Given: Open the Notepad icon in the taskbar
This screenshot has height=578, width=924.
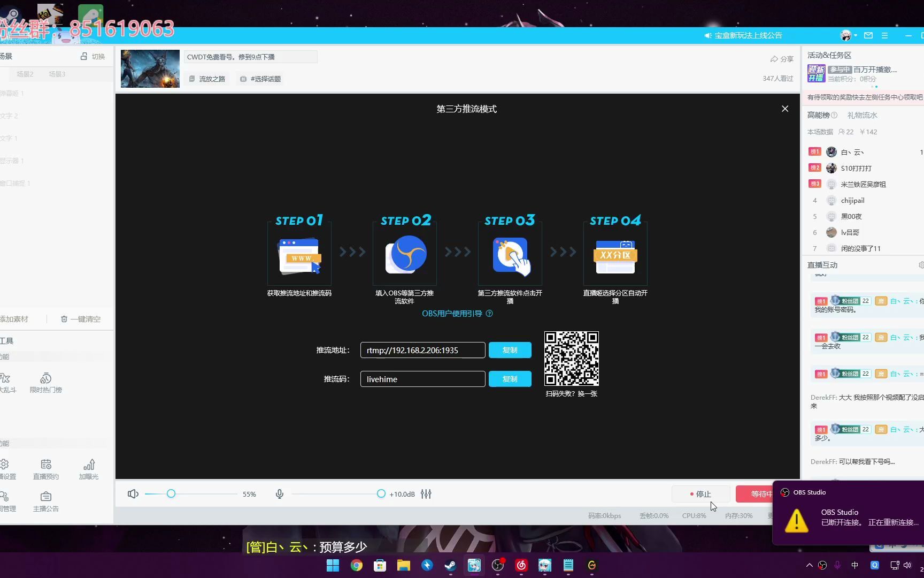Looking at the screenshot, I should (568, 565).
